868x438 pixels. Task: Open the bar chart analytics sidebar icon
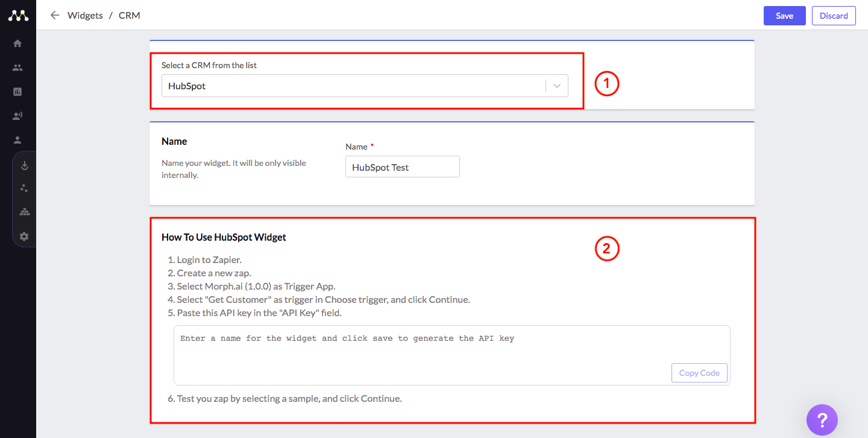[17, 92]
